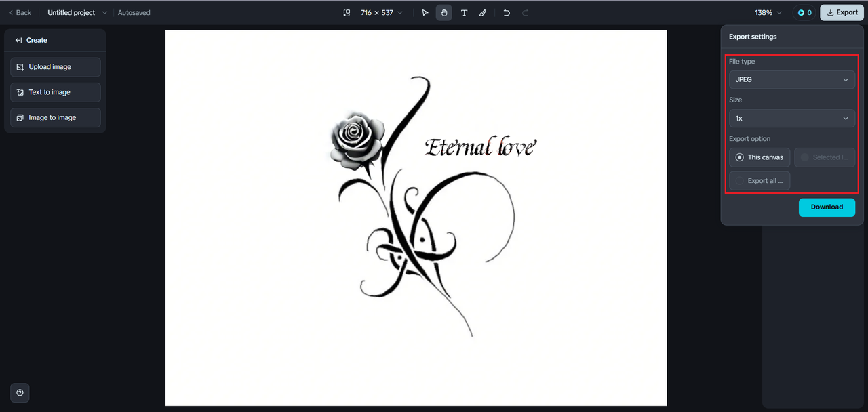Click the Autosaved status label
Image resolution: width=868 pixels, height=412 pixels.
(x=134, y=13)
